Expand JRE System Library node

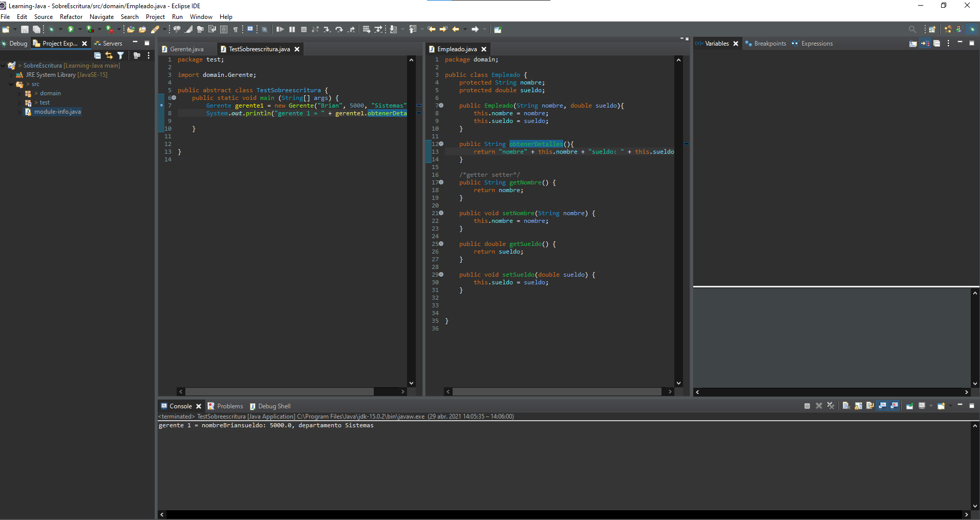(11, 75)
